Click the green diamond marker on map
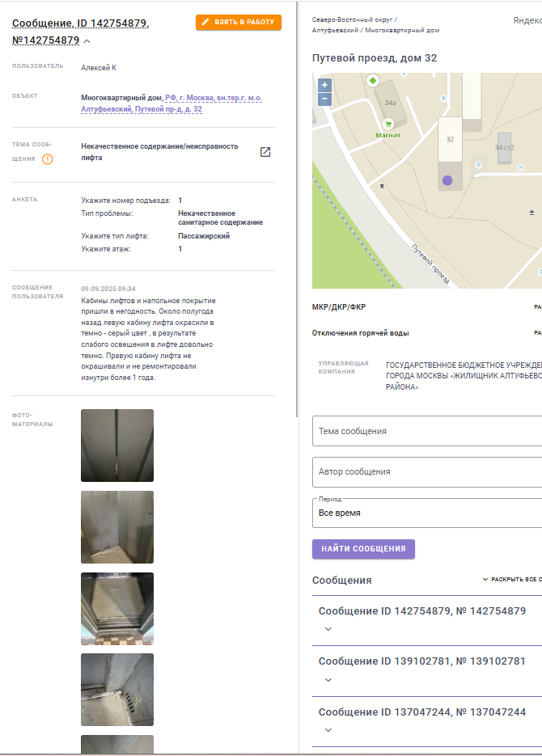 [x=372, y=81]
